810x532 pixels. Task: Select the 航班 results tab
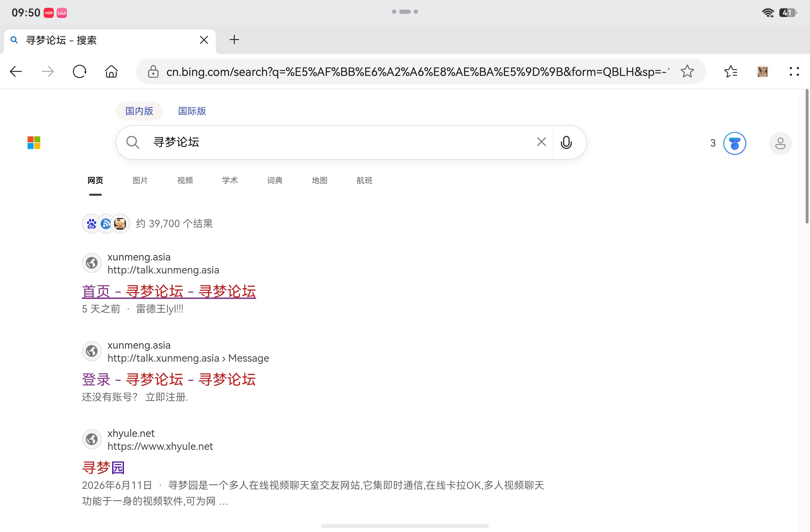pos(365,180)
